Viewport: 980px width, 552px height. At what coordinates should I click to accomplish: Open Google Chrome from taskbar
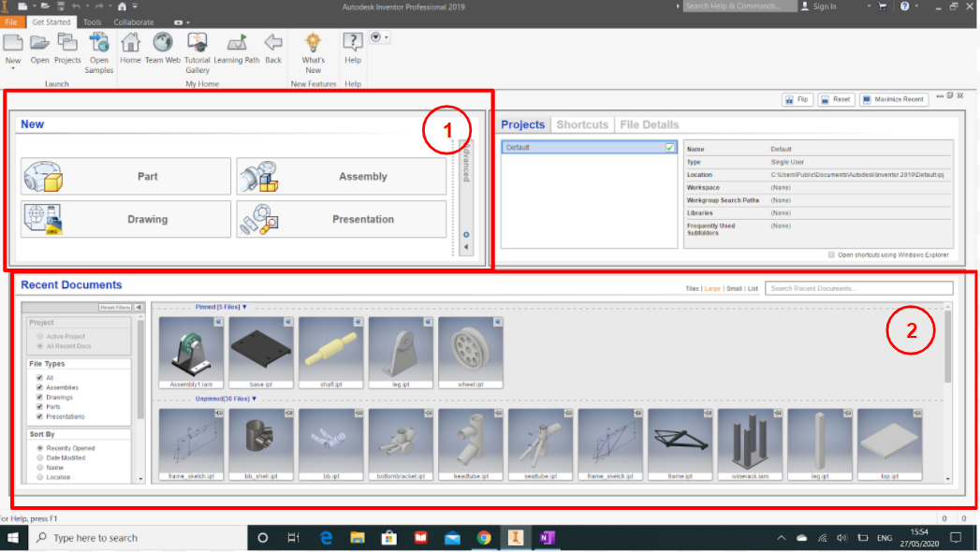point(484,538)
